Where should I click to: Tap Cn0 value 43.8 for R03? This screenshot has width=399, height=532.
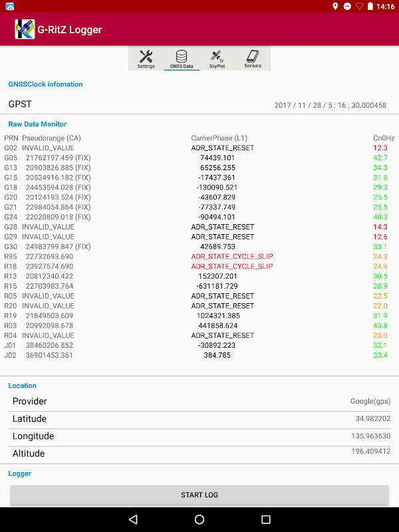click(380, 325)
